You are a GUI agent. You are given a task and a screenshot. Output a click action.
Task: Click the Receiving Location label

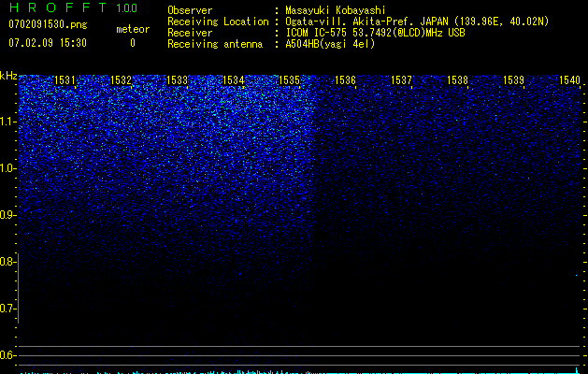[x=218, y=22]
